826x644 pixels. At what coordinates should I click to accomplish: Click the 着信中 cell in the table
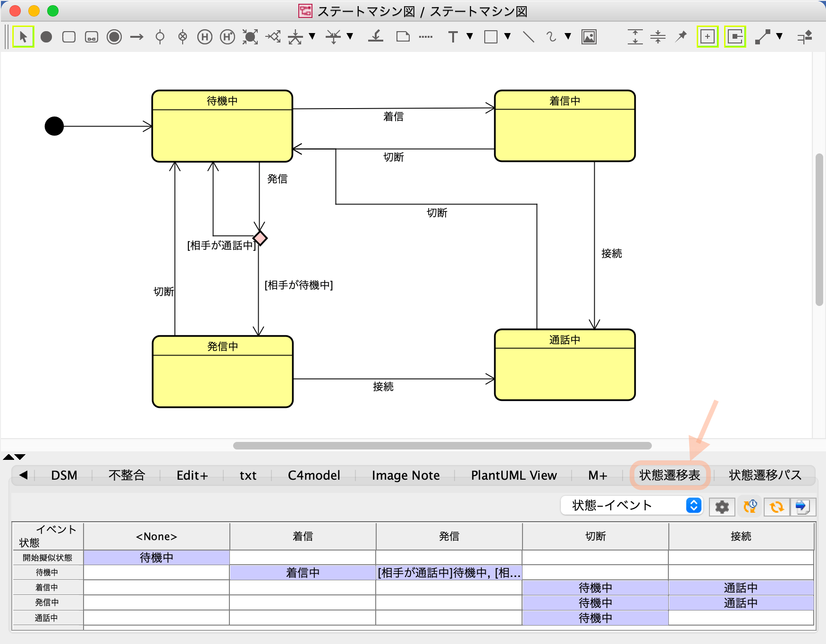[303, 573]
